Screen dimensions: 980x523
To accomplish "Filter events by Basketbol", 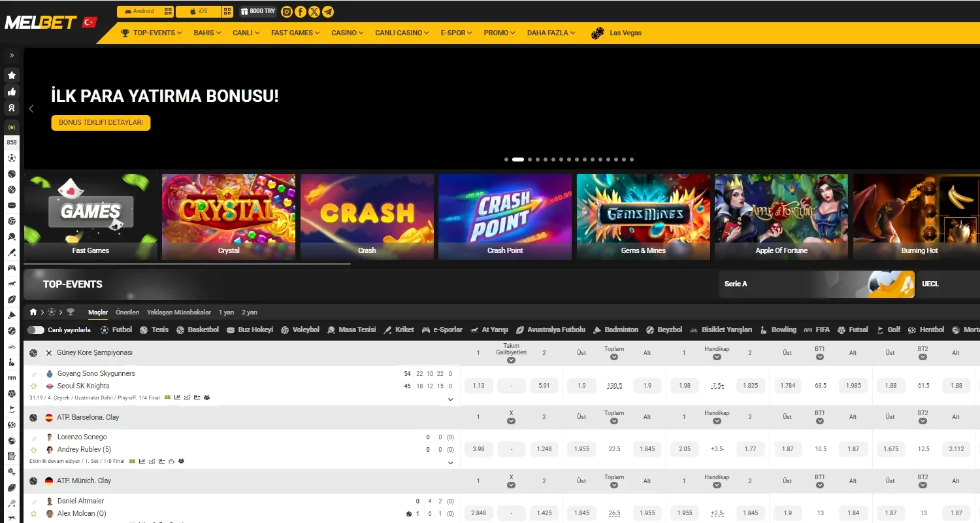I will click(198, 330).
